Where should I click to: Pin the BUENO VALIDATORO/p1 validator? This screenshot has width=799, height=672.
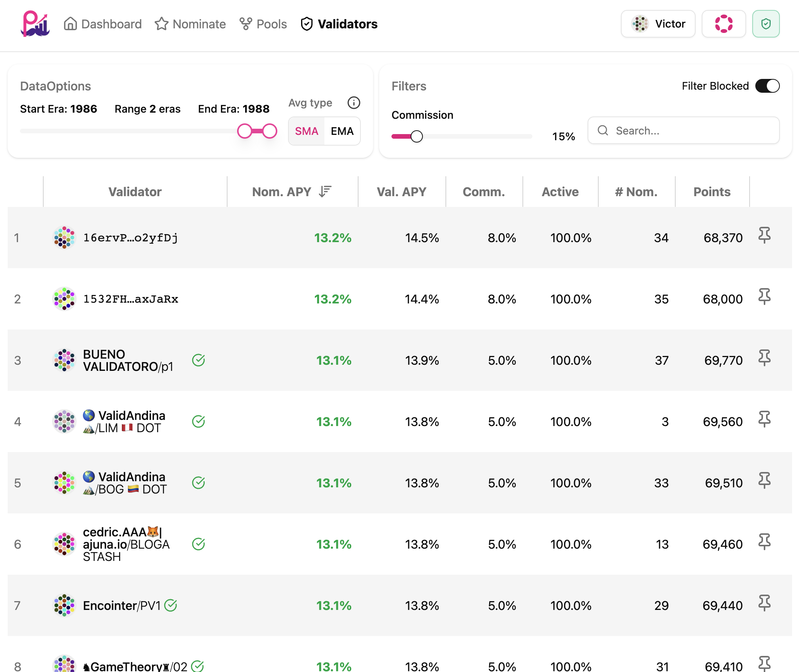(x=765, y=358)
